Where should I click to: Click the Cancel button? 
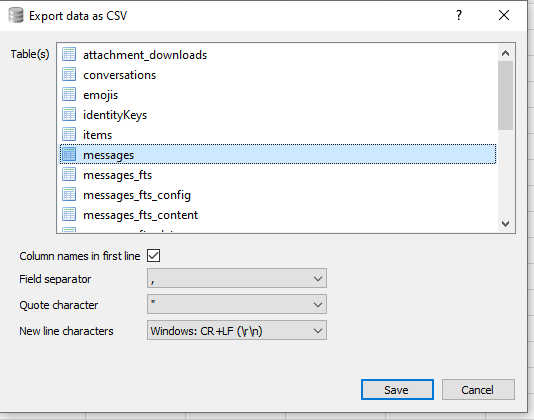(478, 389)
